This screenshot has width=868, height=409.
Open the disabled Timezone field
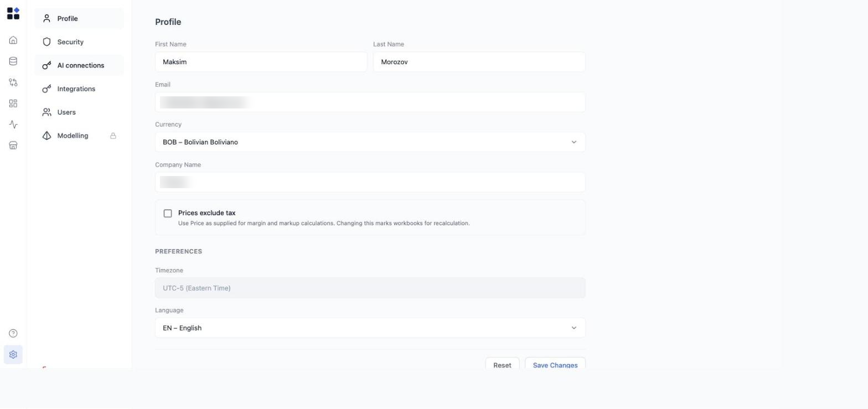pos(370,288)
